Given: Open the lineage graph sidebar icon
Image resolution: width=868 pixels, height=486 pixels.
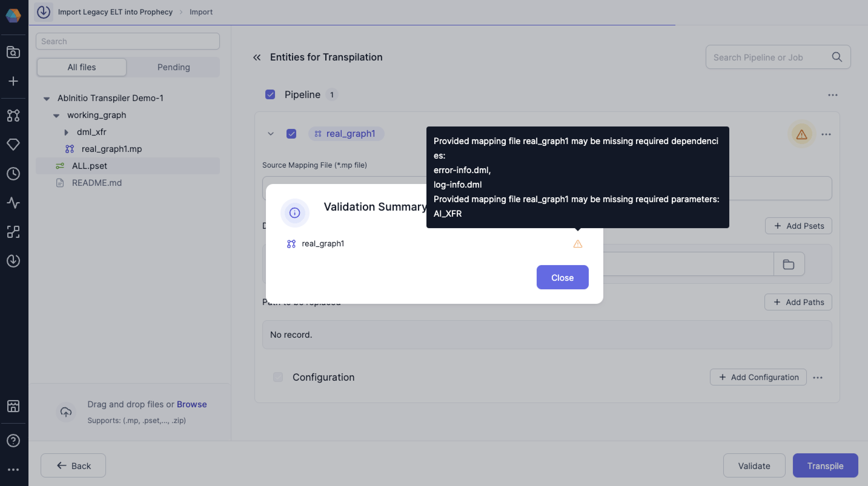Looking at the screenshot, I should tap(14, 232).
